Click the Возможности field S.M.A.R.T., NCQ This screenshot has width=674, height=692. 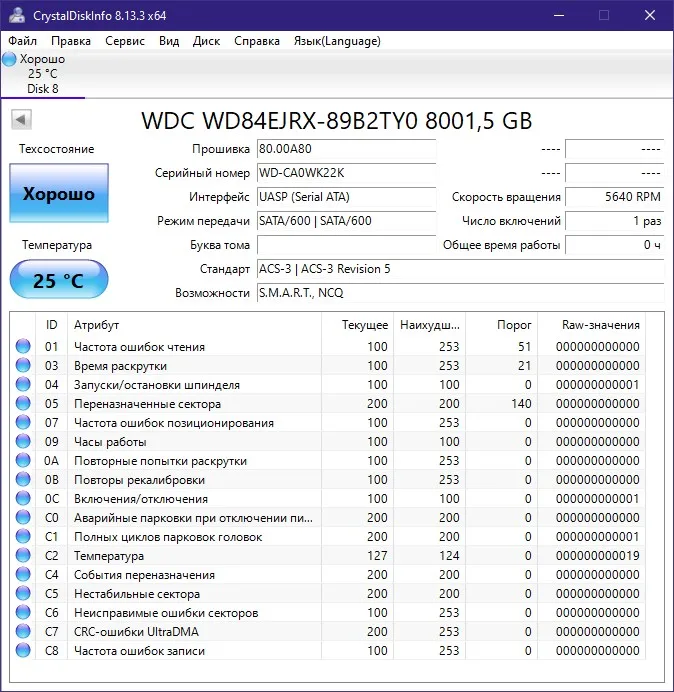pyautogui.click(x=461, y=293)
